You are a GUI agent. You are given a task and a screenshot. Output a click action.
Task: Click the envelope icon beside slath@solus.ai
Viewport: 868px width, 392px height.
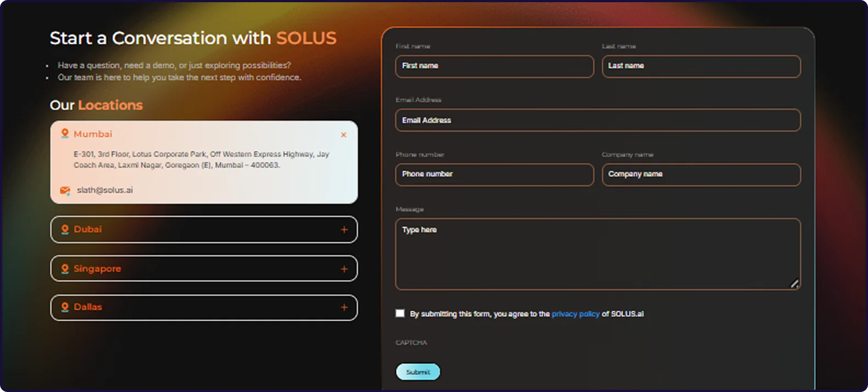pos(65,191)
